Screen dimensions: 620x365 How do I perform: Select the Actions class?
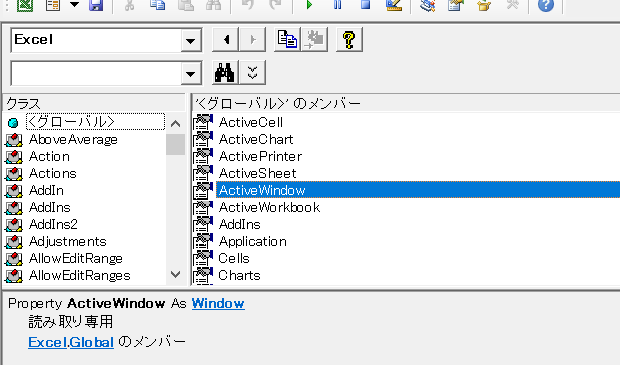pos(53,174)
